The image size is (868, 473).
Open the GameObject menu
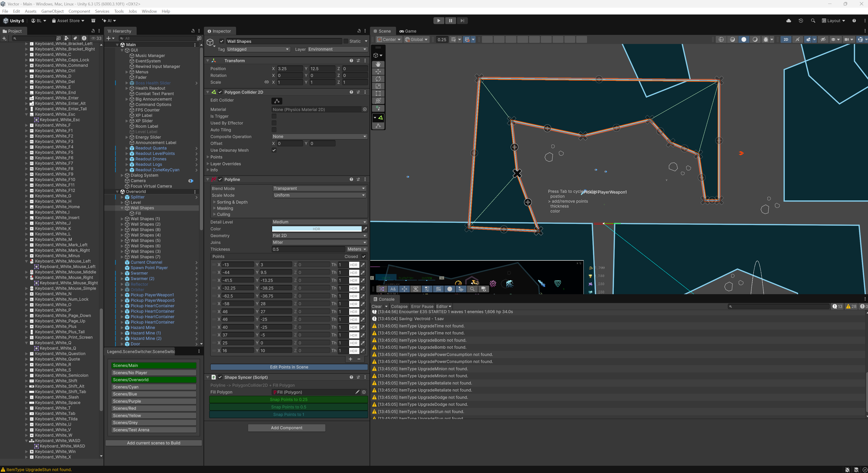[52, 11]
